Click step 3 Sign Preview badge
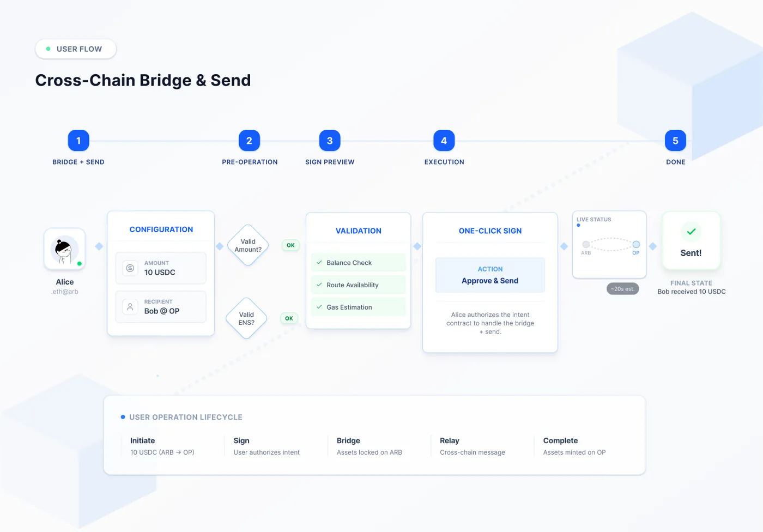 point(330,141)
